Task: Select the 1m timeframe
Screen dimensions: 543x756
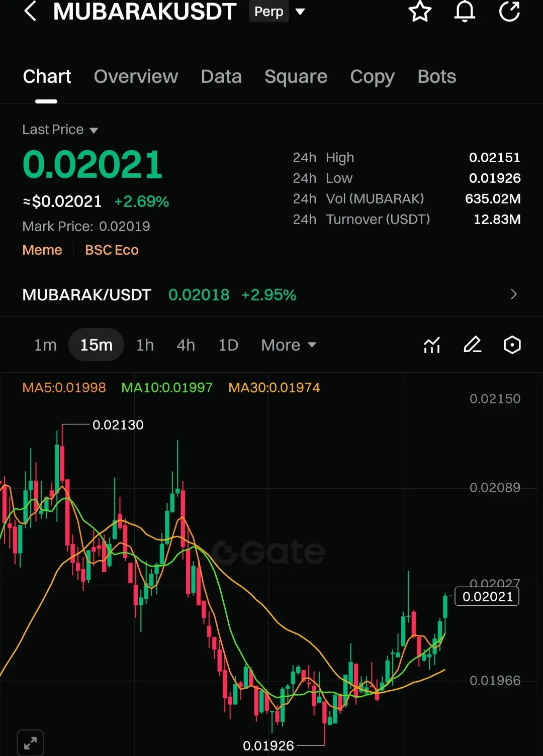Action: [x=45, y=345]
